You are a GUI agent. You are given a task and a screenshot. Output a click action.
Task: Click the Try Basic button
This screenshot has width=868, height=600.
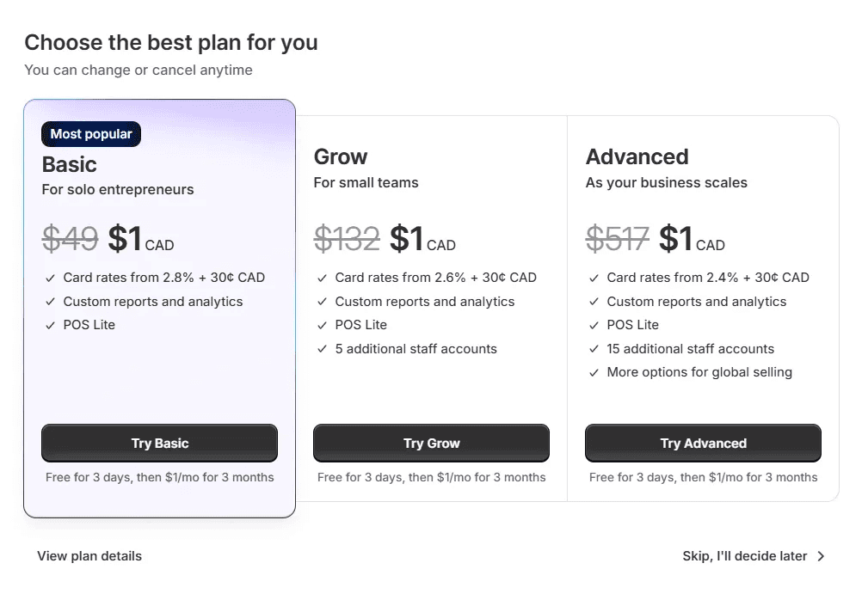tap(159, 443)
